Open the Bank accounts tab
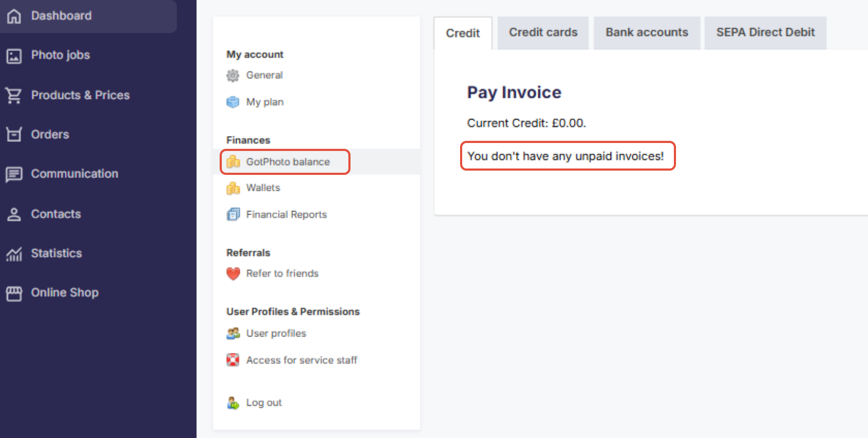The height and width of the screenshot is (438, 868). click(646, 32)
